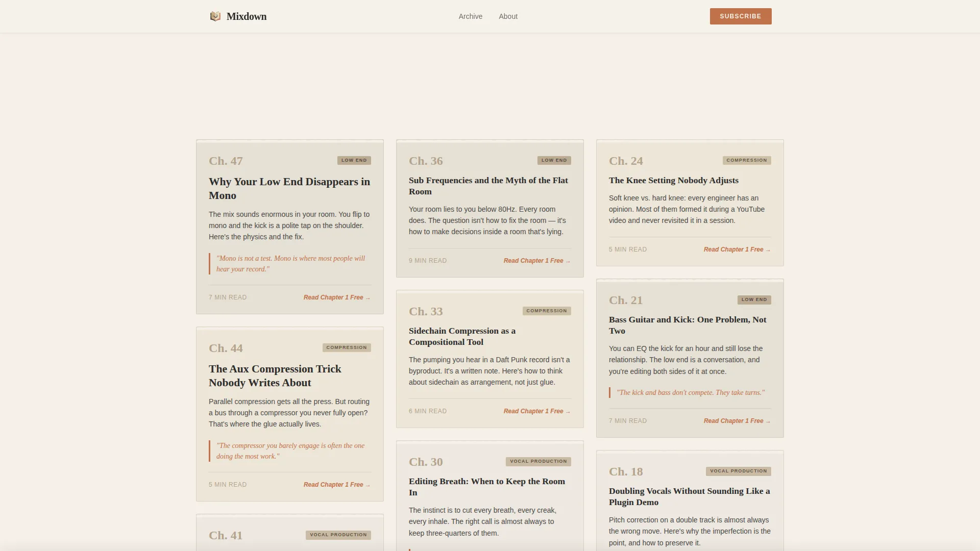Click the Ch. 33 summary mentioning Daft Punk
The width and height of the screenshot is (980, 551).
489,371
